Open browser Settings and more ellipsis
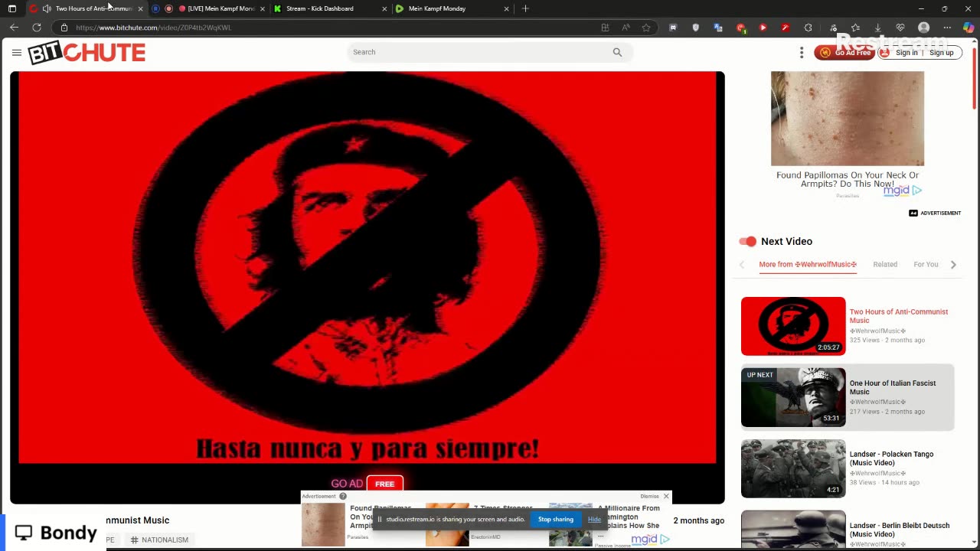This screenshot has width=980, height=551. pyautogui.click(x=947, y=28)
